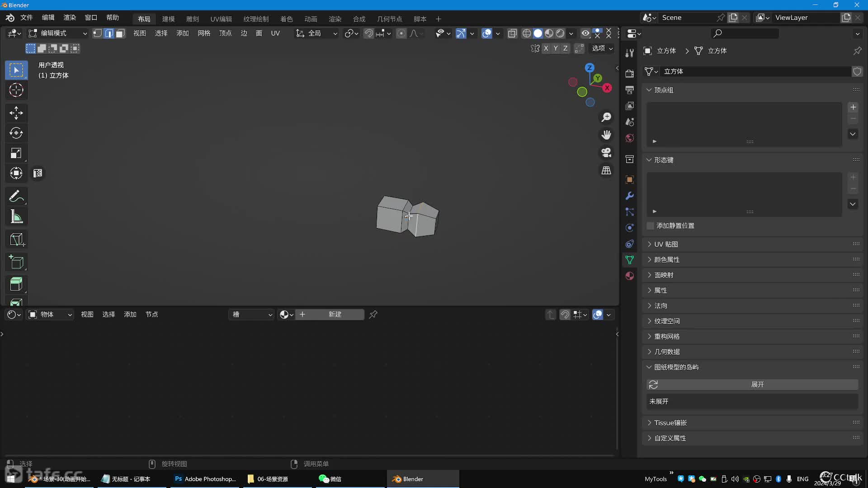
Task: Open the 全局 orientation dropdown
Action: [316, 33]
